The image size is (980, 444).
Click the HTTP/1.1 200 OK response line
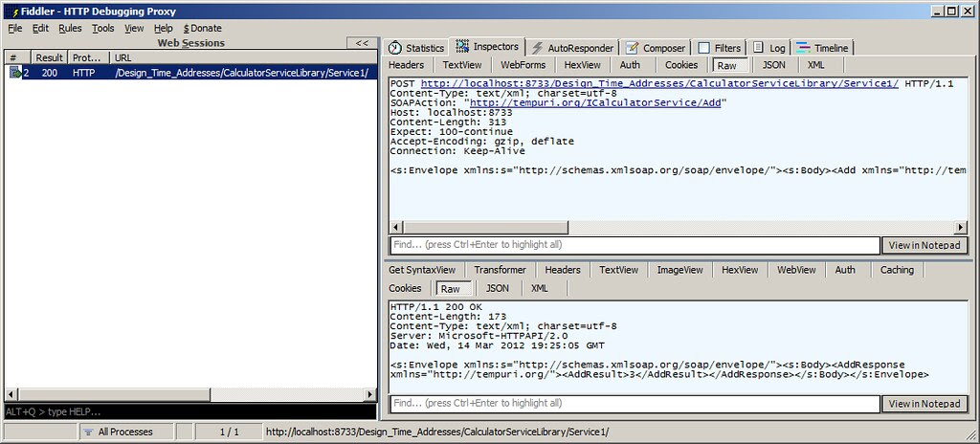[x=436, y=307]
